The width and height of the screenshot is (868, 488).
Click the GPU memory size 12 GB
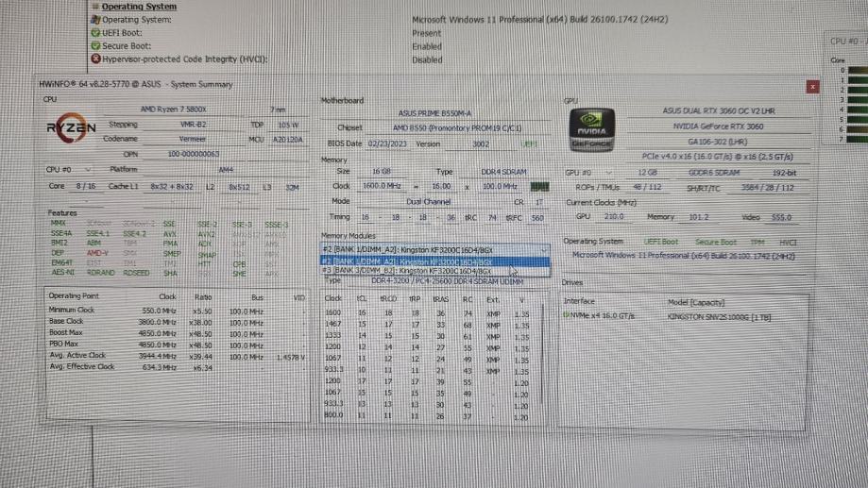[x=647, y=173]
